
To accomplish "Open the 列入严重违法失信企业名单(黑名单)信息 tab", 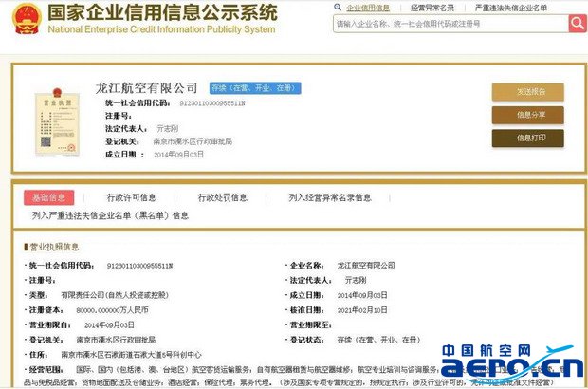I will 110,215.
